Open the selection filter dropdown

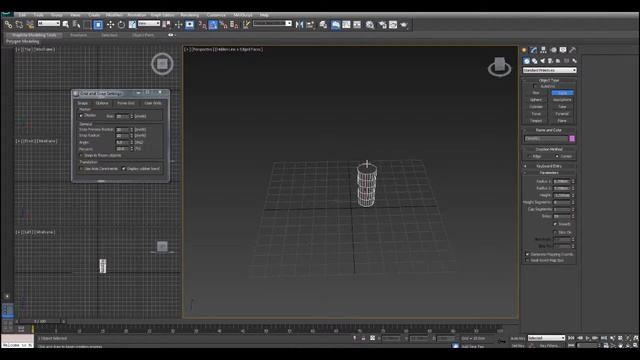[x=49, y=24]
